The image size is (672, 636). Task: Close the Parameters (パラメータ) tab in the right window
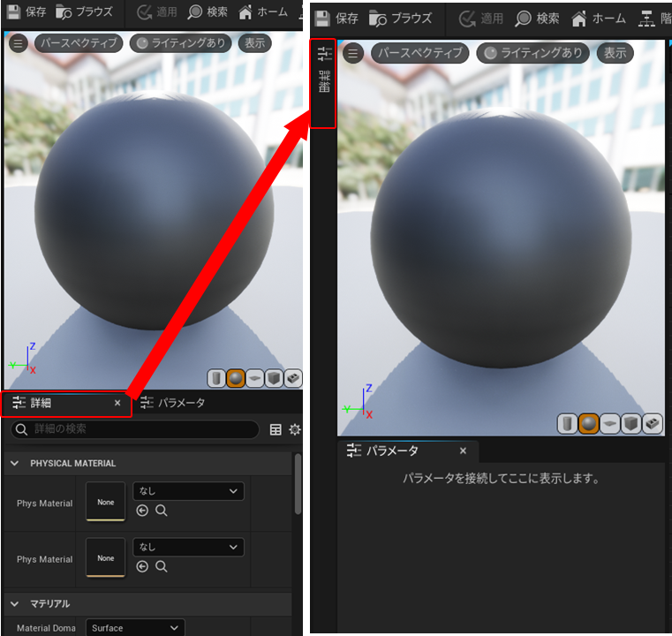click(x=463, y=450)
